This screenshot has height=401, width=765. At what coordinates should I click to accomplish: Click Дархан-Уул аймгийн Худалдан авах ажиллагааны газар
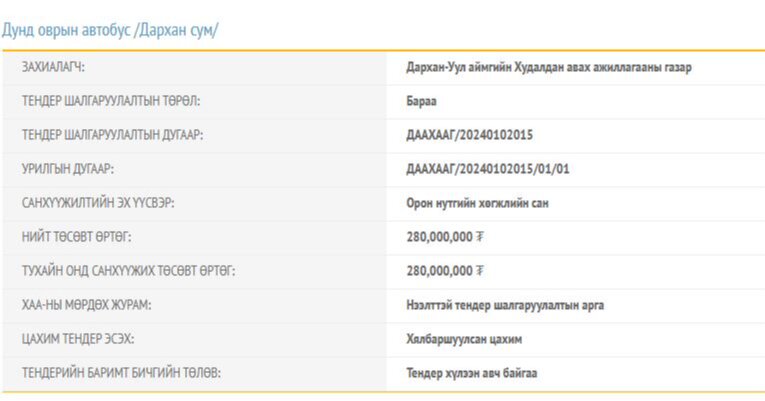coord(549,67)
